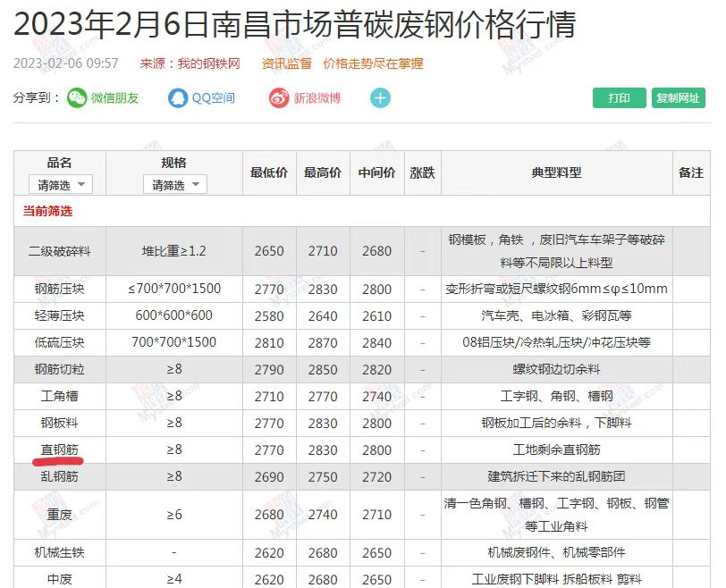Expand the 规格 请筛选 filter dropdown
726x588 pixels.
pos(174,185)
